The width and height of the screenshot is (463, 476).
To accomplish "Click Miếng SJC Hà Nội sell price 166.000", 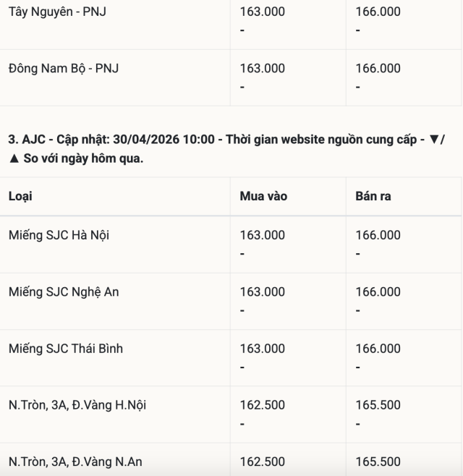I will click(x=378, y=235).
